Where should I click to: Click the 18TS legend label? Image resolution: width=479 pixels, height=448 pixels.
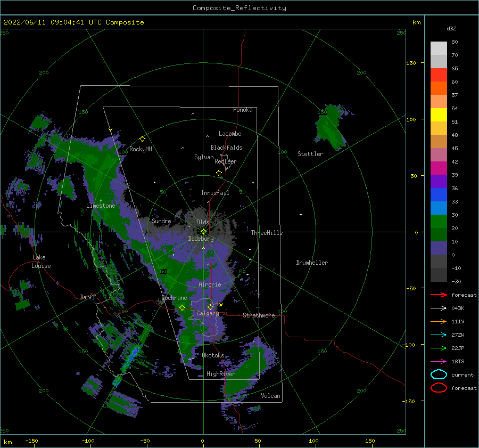coord(458,362)
